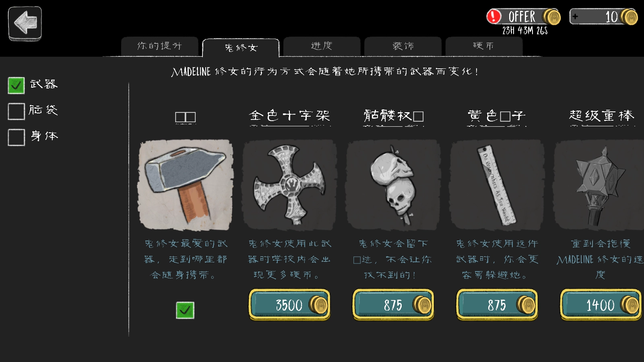Select the golden cross weapon image

289,185
